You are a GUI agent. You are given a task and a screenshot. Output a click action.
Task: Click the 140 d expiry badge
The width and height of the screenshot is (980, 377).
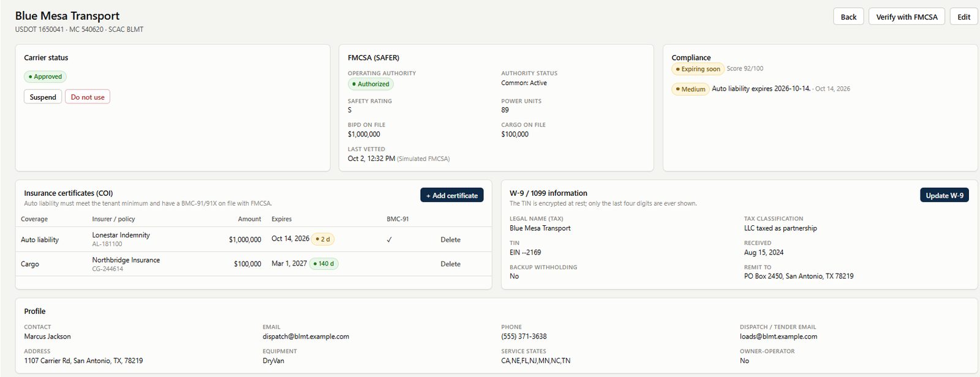[x=323, y=264]
